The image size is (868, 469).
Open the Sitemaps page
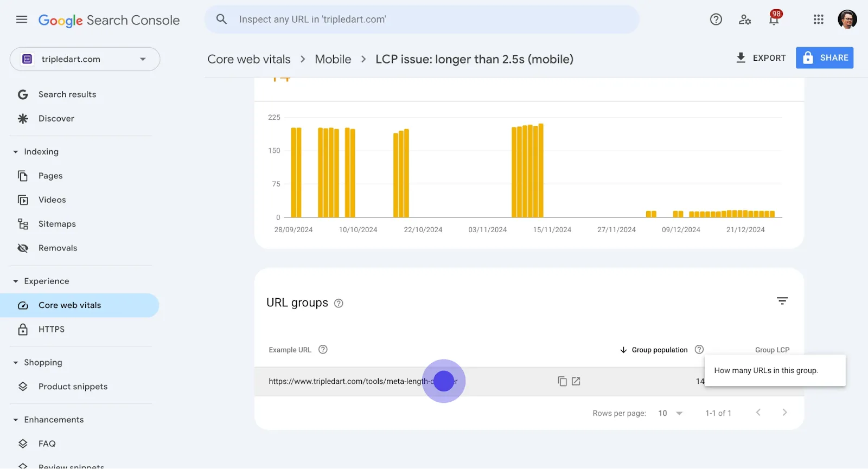click(x=57, y=224)
